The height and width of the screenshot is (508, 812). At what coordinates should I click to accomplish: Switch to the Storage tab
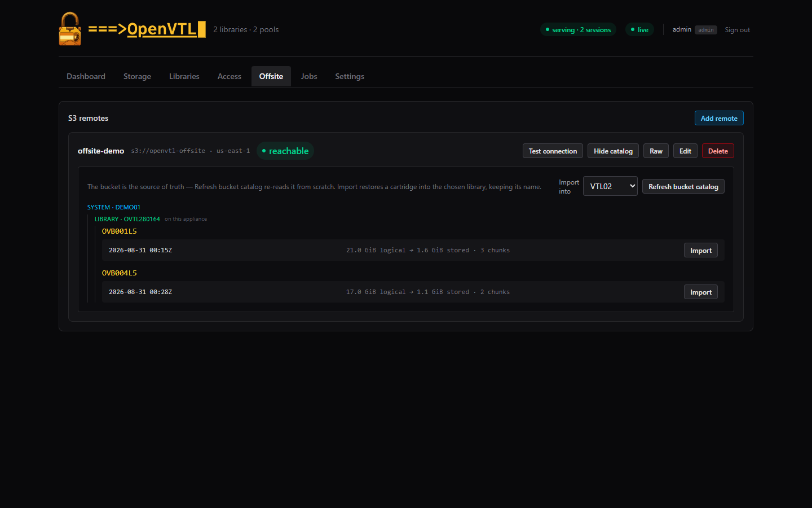coord(137,76)
